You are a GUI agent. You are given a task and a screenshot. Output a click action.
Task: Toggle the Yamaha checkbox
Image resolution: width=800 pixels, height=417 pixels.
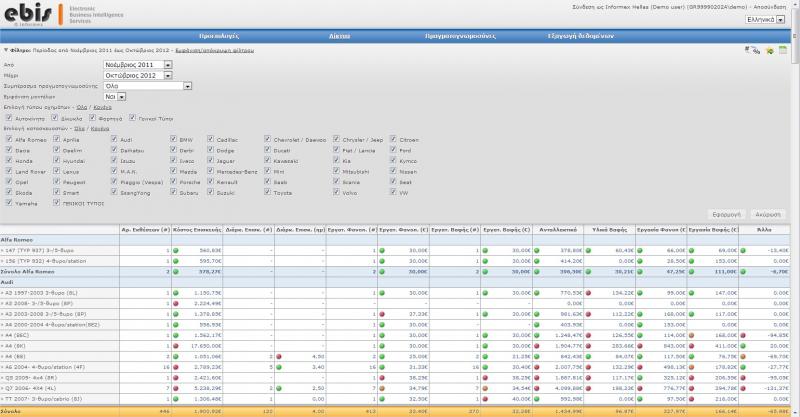click(9, 203)
